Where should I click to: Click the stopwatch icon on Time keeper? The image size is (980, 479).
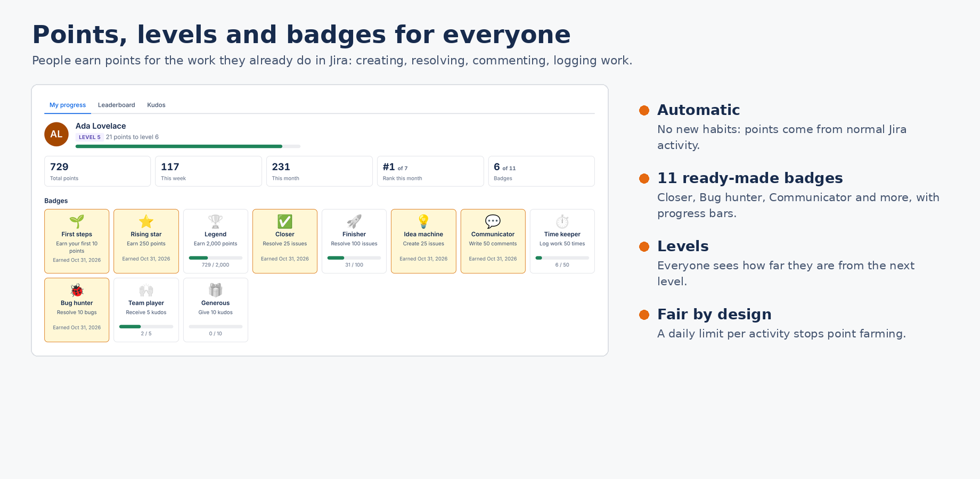point(562,221)
